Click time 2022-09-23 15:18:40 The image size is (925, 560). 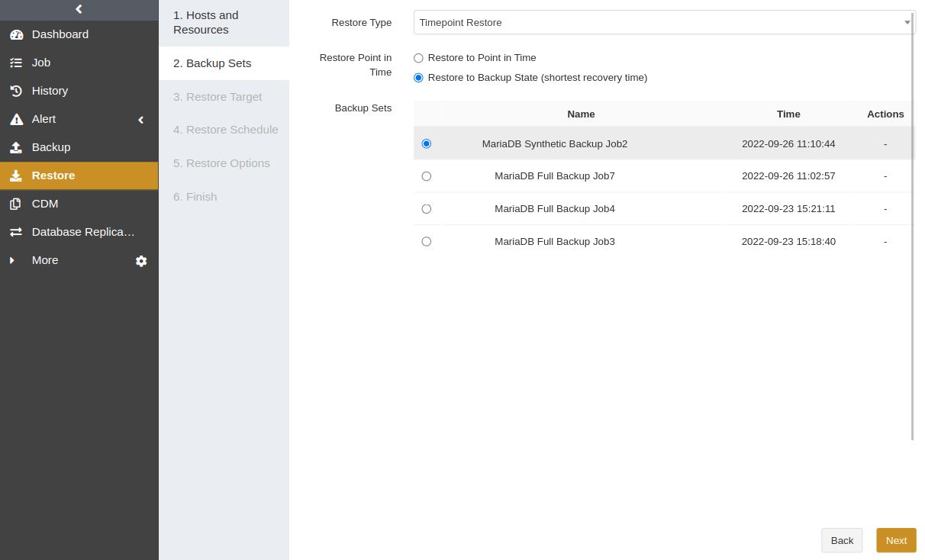(x=788, y=242)
